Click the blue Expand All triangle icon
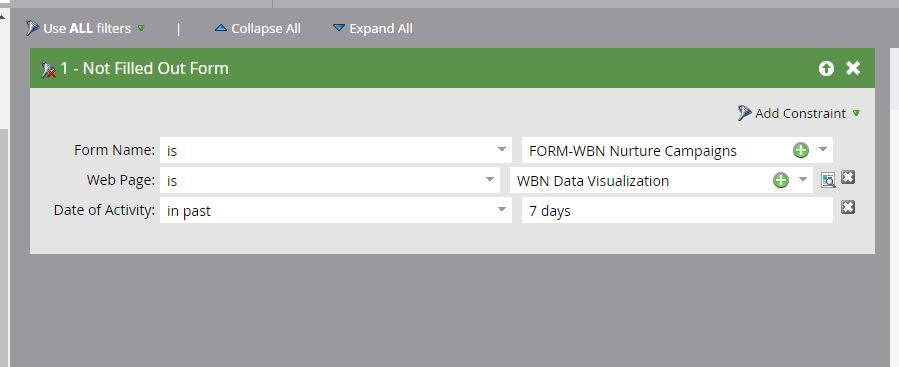 [339, 28]
